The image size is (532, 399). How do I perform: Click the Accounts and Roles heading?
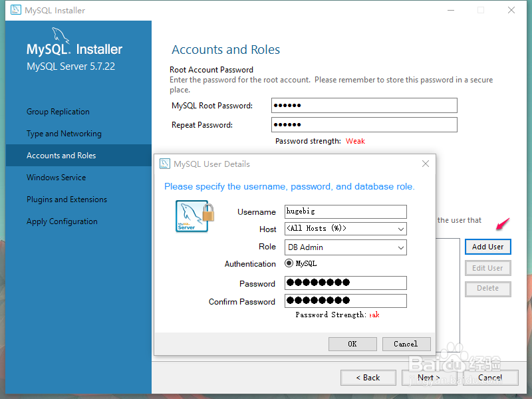point(225,49)
